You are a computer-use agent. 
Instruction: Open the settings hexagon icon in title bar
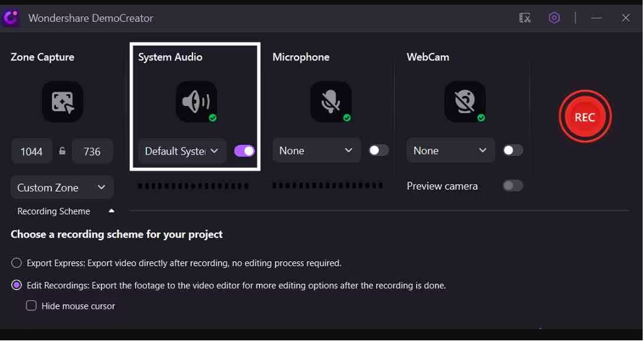coord(554,18)
